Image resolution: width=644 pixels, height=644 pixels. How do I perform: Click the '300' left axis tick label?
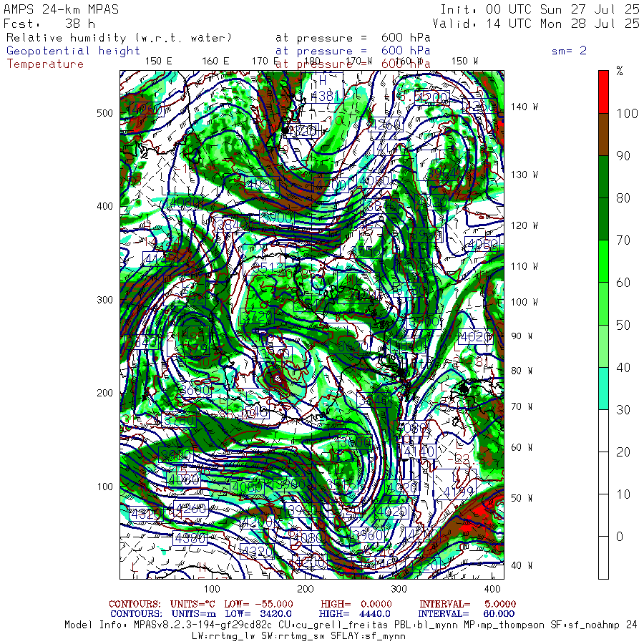[x=104, y=300]
